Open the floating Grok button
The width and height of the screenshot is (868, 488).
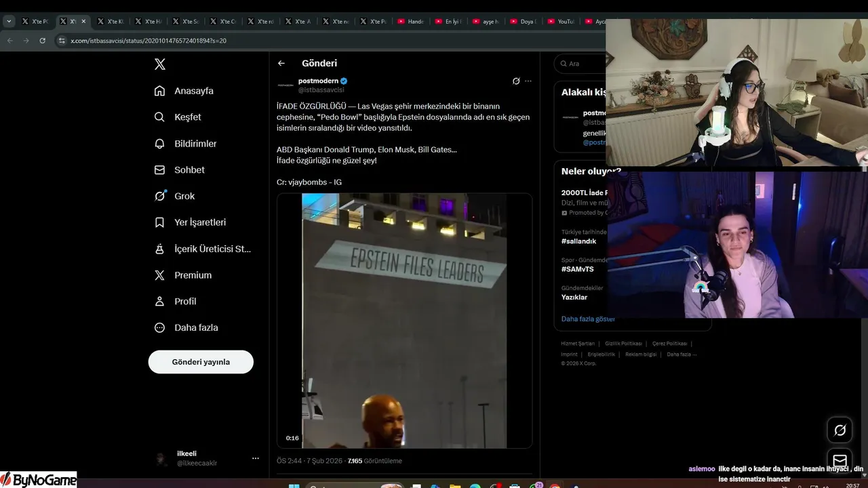(840, 430)
